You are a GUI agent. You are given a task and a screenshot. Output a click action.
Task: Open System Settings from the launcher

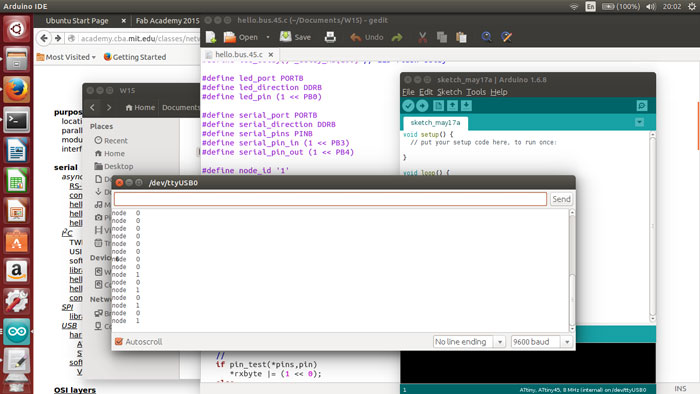17,301
